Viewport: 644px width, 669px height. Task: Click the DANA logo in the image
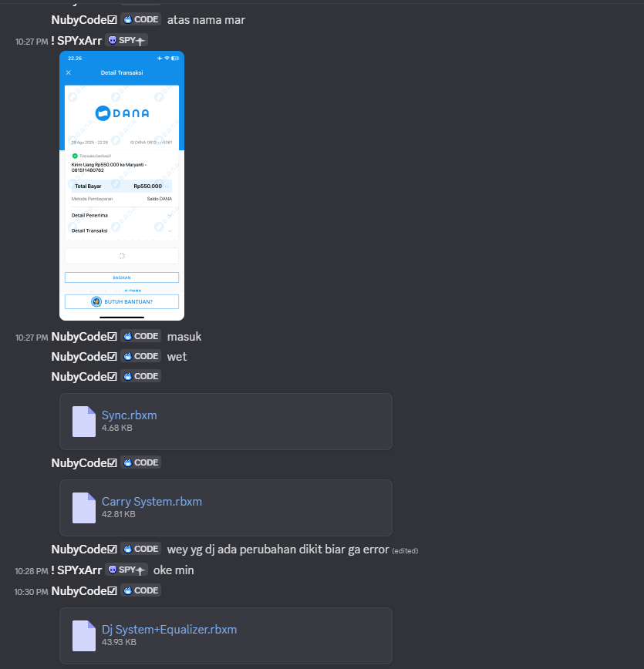[x=122, y=113]
